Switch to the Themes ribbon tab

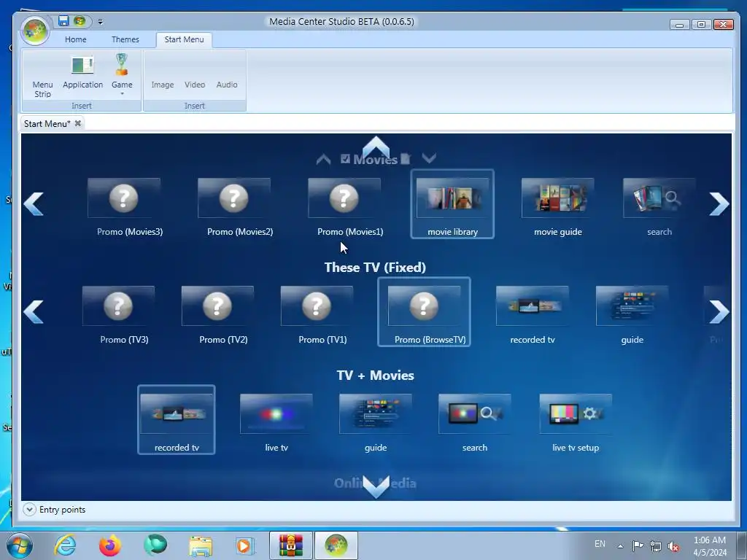(125, 39)
